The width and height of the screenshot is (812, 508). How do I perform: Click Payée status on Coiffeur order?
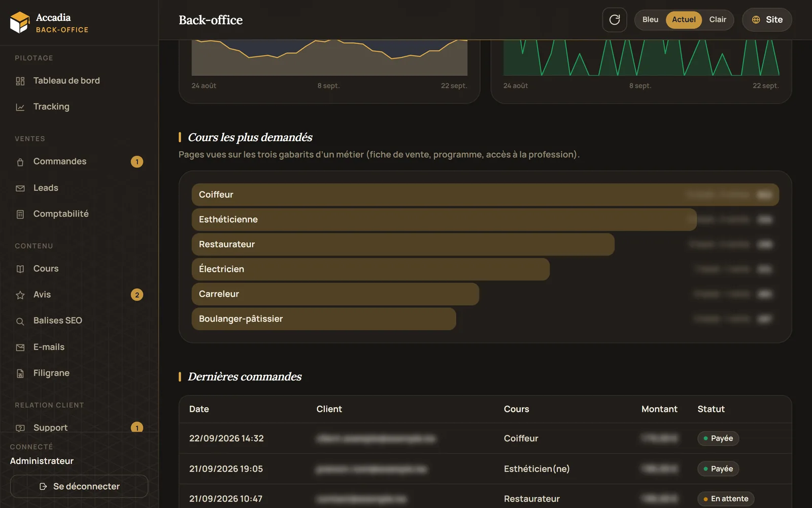[x=718, y=438]
